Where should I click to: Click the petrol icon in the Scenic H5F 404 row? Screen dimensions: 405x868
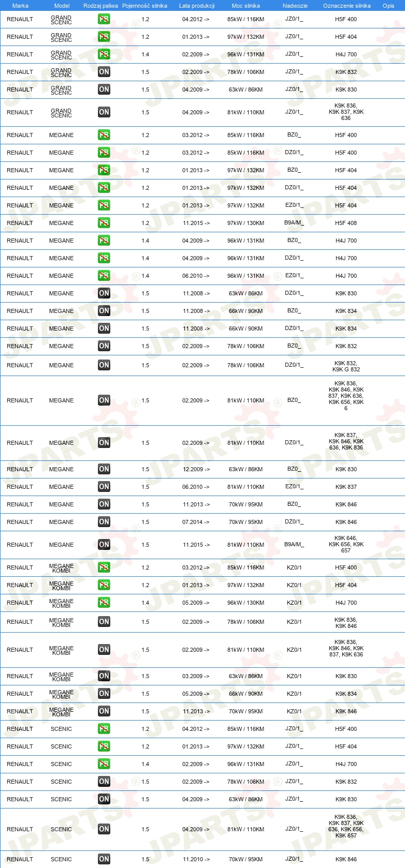click(104, 746)
